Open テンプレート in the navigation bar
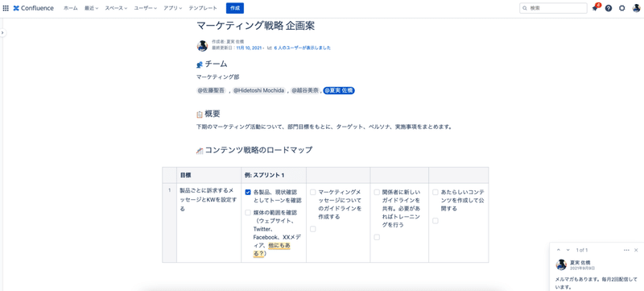 pyautogui.click(x=203, y=8)
